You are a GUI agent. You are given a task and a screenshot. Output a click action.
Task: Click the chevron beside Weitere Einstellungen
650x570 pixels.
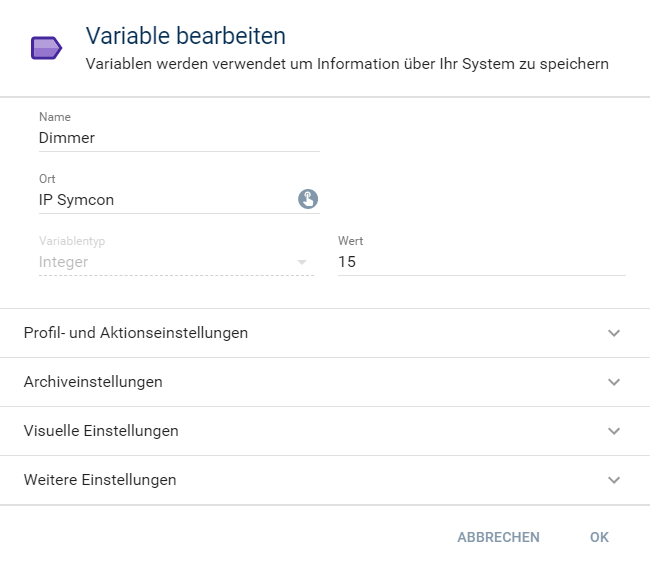[614, 480]
